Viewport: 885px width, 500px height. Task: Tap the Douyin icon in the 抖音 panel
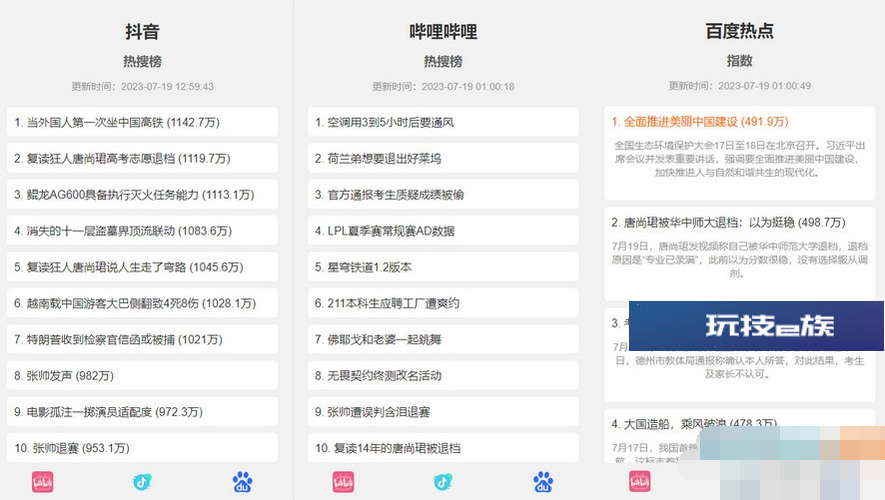click(142, 482)
